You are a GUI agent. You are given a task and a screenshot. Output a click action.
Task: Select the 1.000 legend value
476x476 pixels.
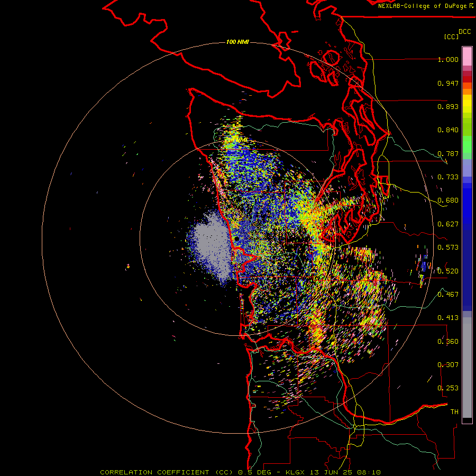point(448,59)
